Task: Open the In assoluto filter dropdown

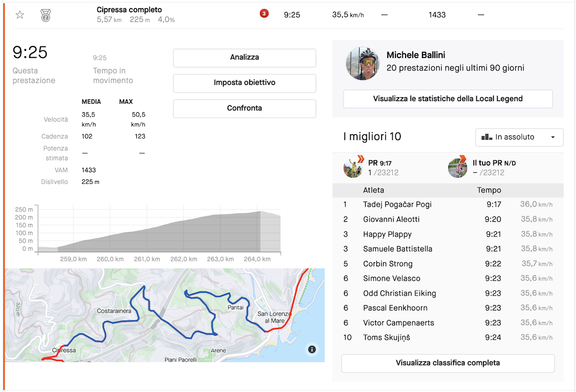Action: coord(519,137)
